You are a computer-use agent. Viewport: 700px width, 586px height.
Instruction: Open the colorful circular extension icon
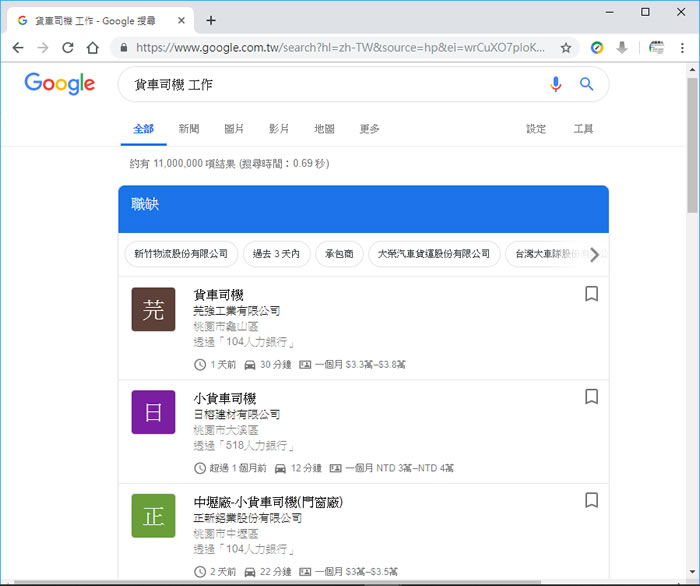[597, 48]
